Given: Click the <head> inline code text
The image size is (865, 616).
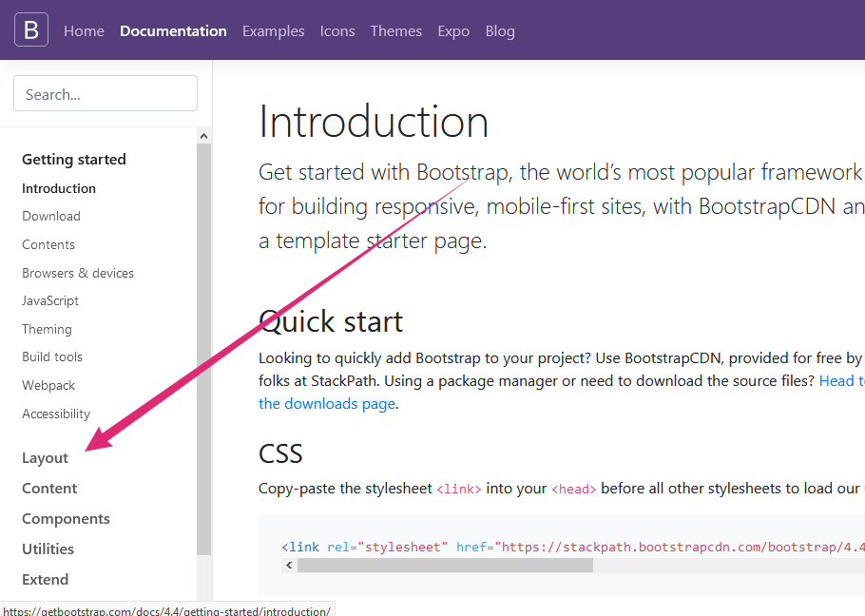Looking at the screenshot, I should (574, 490).
